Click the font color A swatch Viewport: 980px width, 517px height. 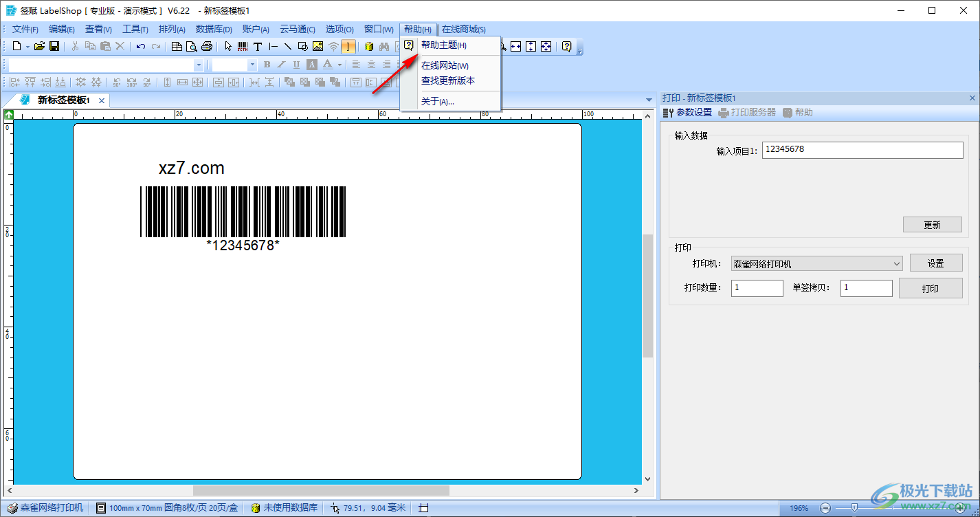point(327,65)
